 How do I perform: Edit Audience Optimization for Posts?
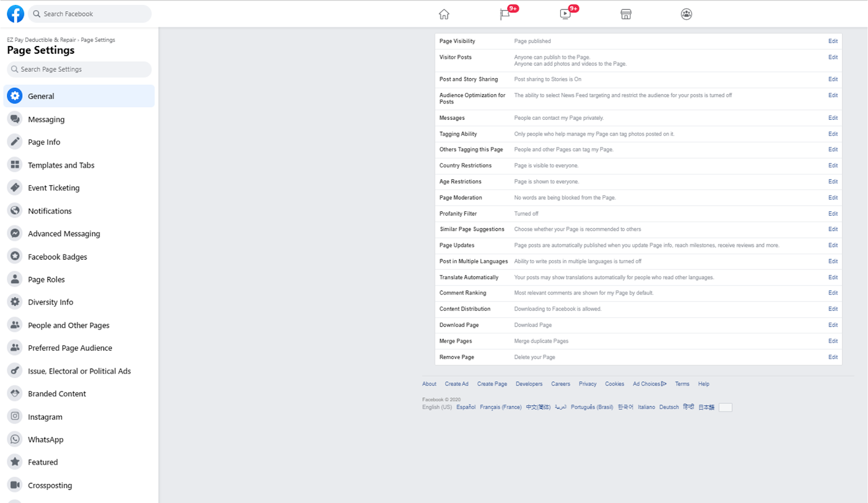pos(833,95)
